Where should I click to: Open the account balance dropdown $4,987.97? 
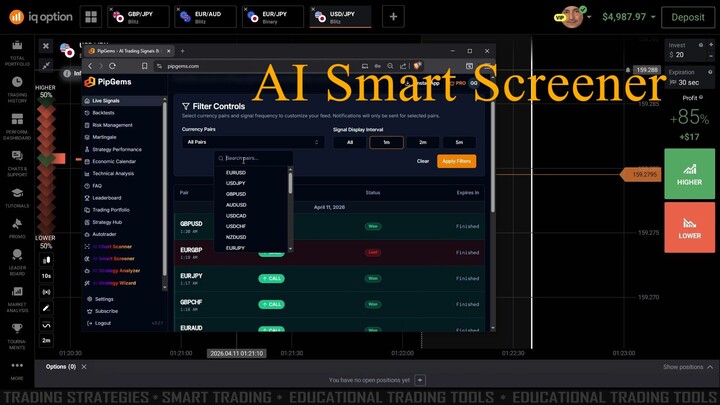pyautogui.click(x=629, y=17)
